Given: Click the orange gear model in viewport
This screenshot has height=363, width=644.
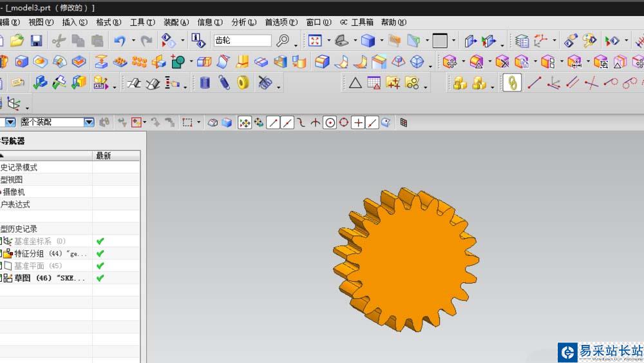Looking at the screenshot, I should 406,260.
